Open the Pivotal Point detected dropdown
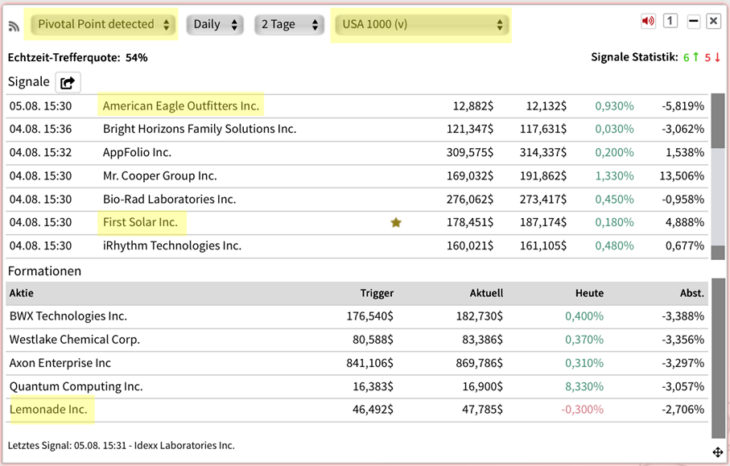The height and width of the screenshot is (466, 730). (103, 24)
